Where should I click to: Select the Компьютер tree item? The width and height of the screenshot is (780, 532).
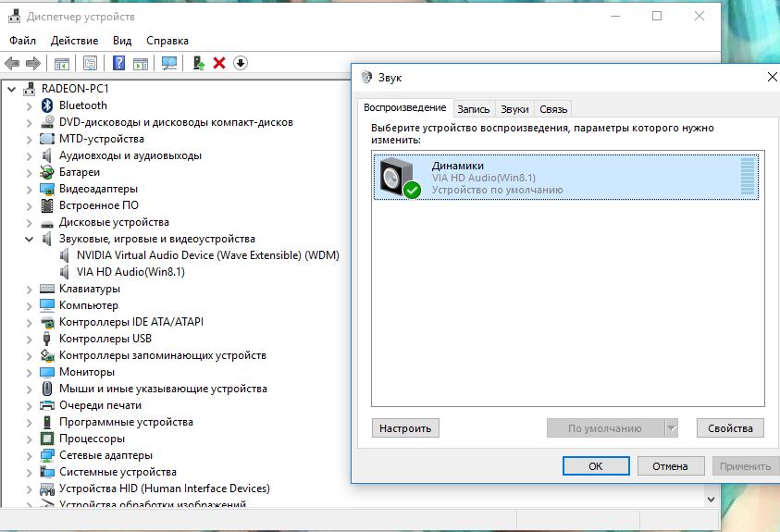click(89, 305)
